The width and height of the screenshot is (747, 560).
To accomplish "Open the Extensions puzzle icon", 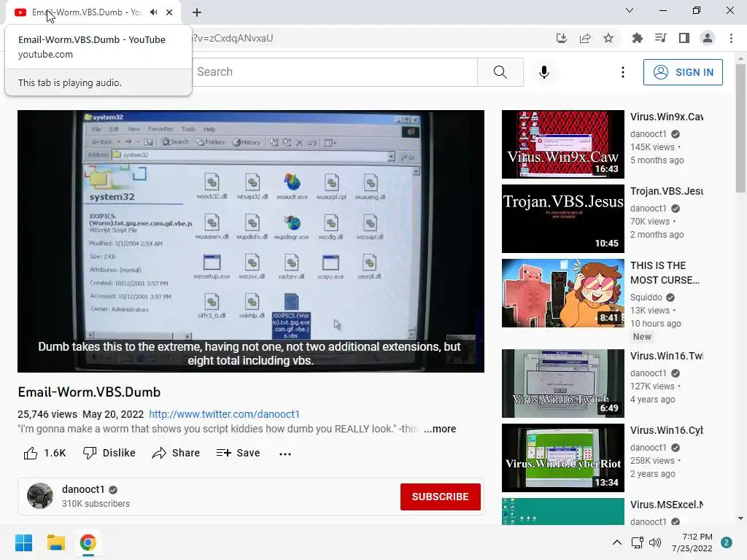I will [637, 39].
